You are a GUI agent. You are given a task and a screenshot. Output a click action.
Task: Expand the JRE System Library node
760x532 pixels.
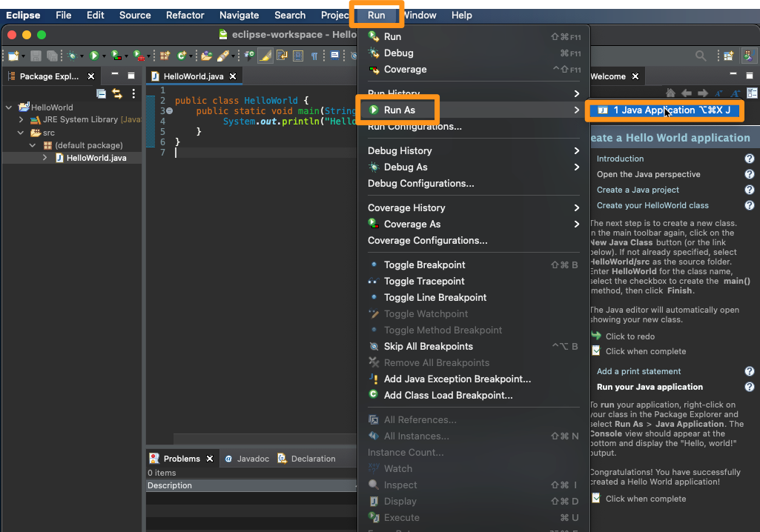coord(21,120)
